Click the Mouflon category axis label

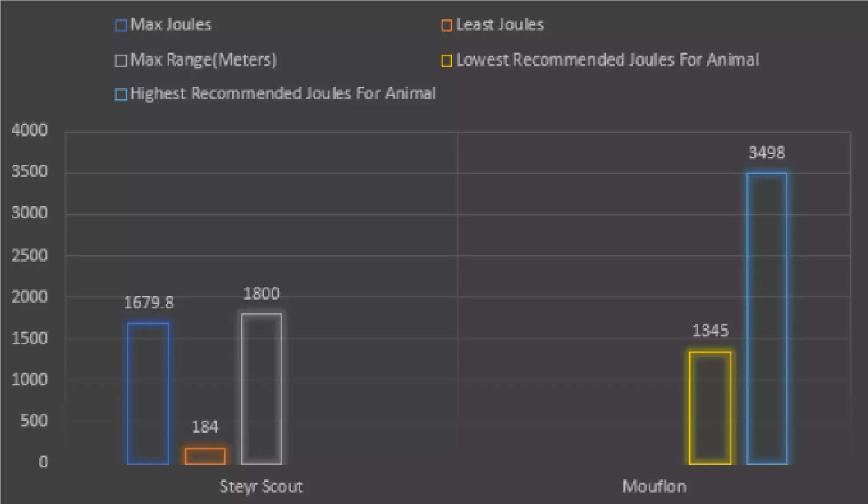[654, 486]
